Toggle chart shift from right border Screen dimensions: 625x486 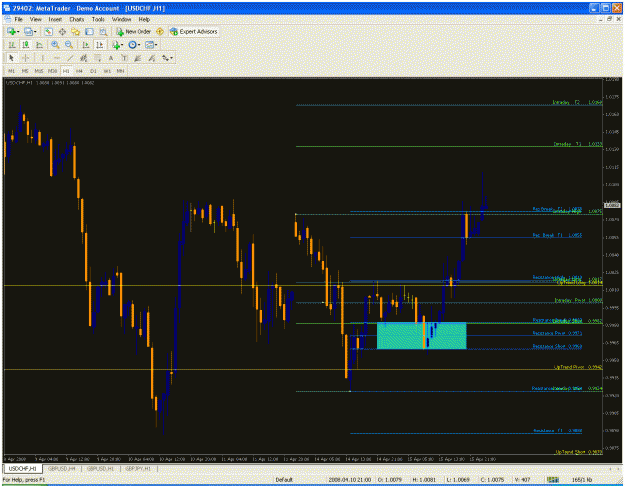tap(100, 45)
